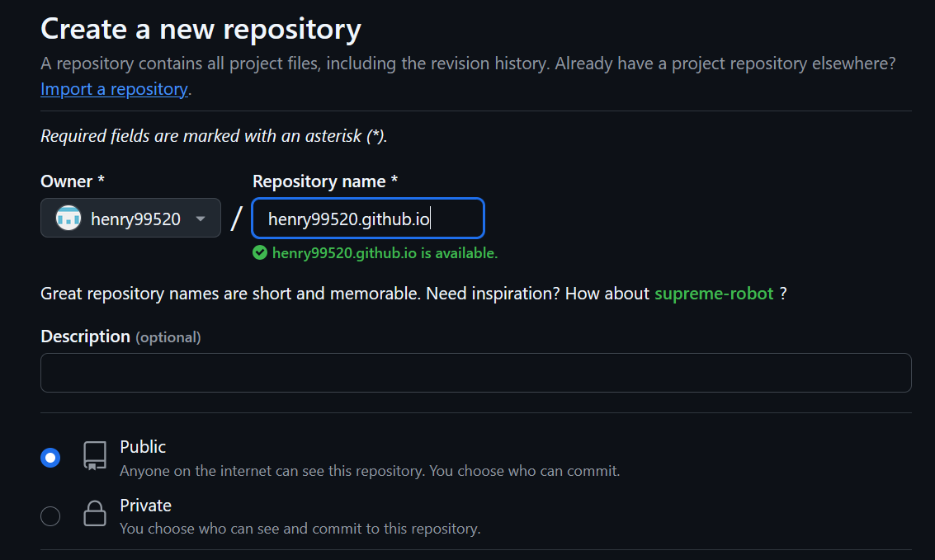
Task: Click into the Description text box
Action: coord(475,373)
